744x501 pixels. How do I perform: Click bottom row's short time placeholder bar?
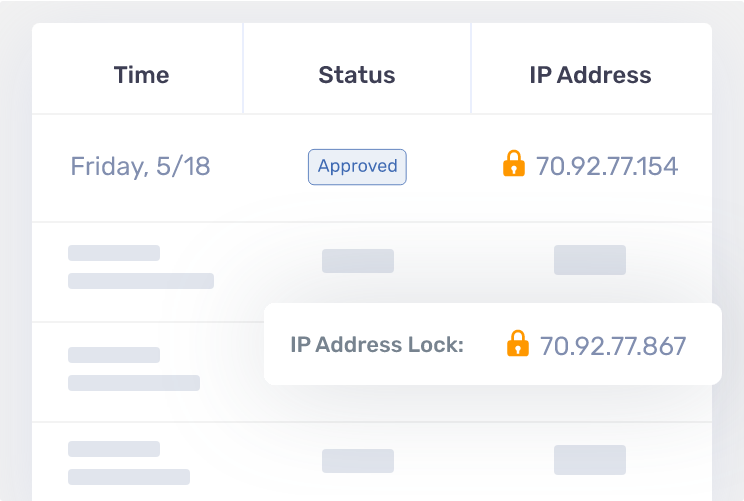point(114,449)
